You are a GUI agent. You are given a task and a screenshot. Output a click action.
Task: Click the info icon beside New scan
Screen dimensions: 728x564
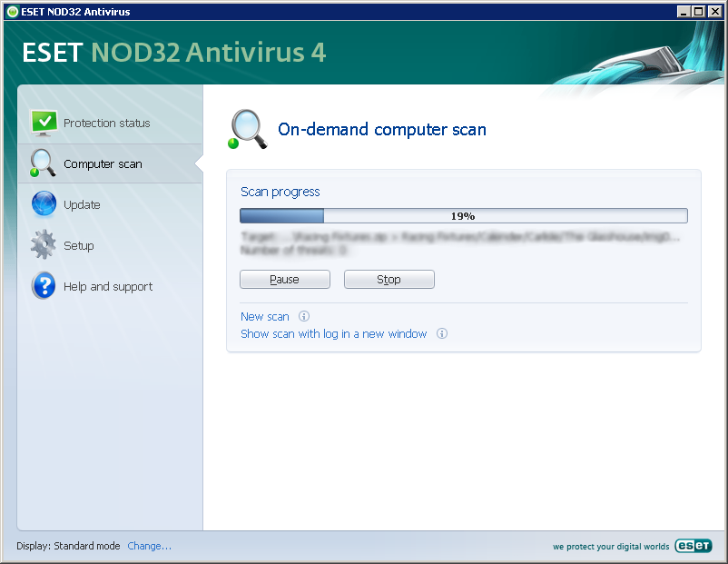[x=304, y=316]
